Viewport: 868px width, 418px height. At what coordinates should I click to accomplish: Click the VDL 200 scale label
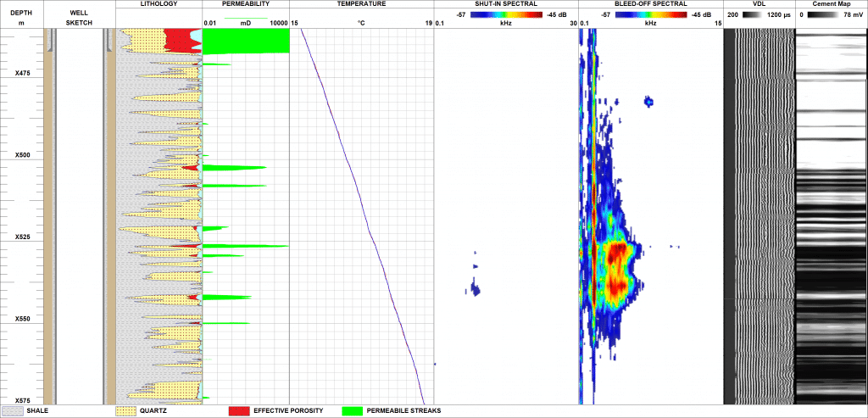point(732,15)
